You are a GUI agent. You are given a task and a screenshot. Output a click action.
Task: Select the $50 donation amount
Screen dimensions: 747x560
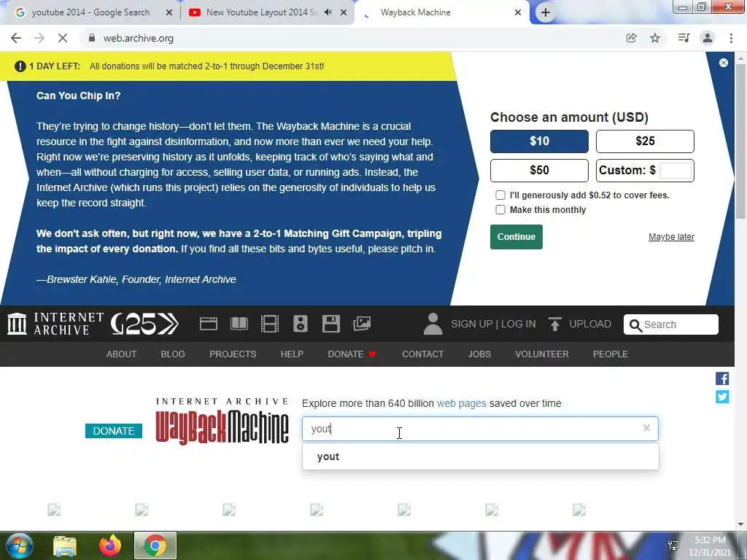(539, 171)
